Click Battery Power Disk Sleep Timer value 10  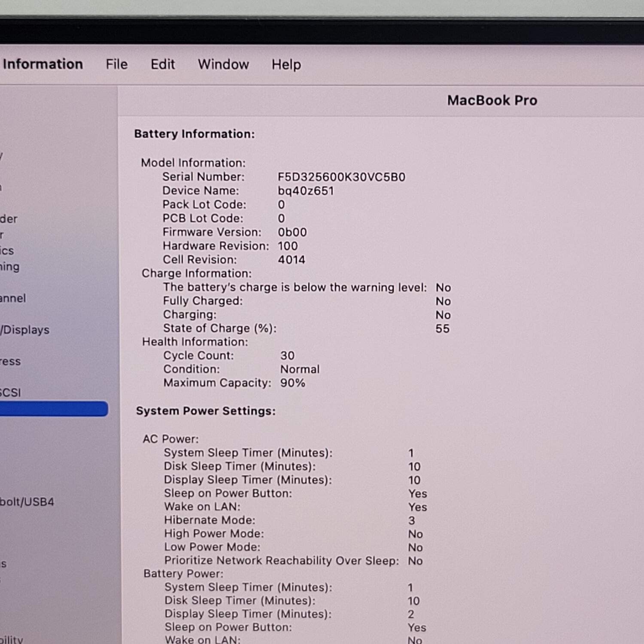[414, 601]
